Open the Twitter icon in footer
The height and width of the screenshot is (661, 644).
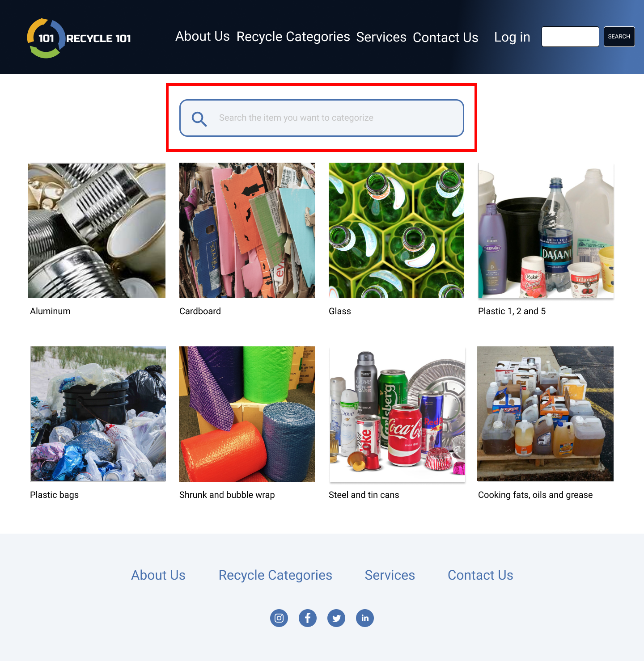(336, 618)
